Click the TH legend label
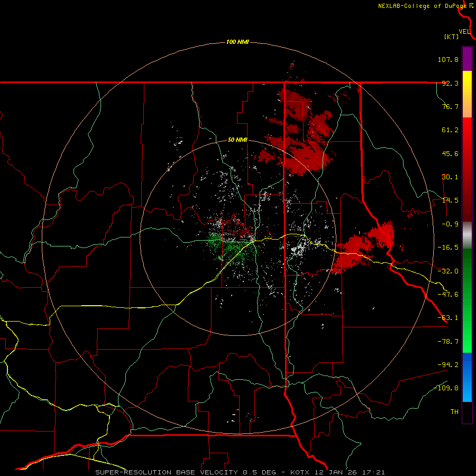This screenshot has height=476, width=476. (x=454, y=412)
